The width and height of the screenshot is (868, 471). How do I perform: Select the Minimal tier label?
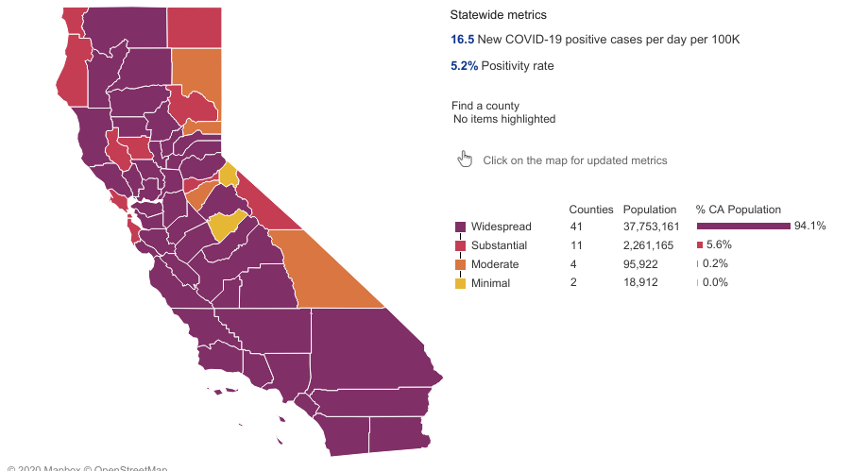tap(491, 283)
